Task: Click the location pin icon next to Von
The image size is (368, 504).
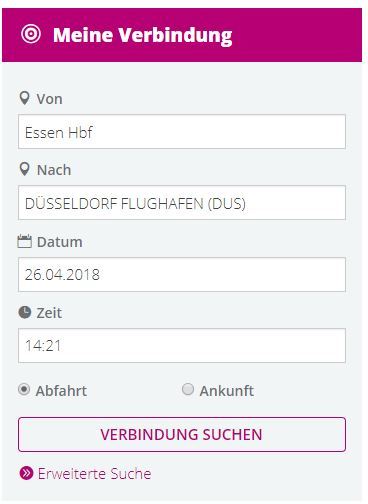Action: [24, 98]
